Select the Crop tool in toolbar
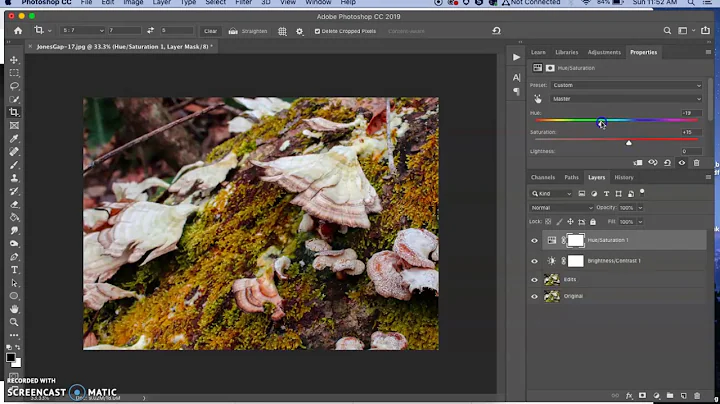720x404 pixels. (14, 112)
